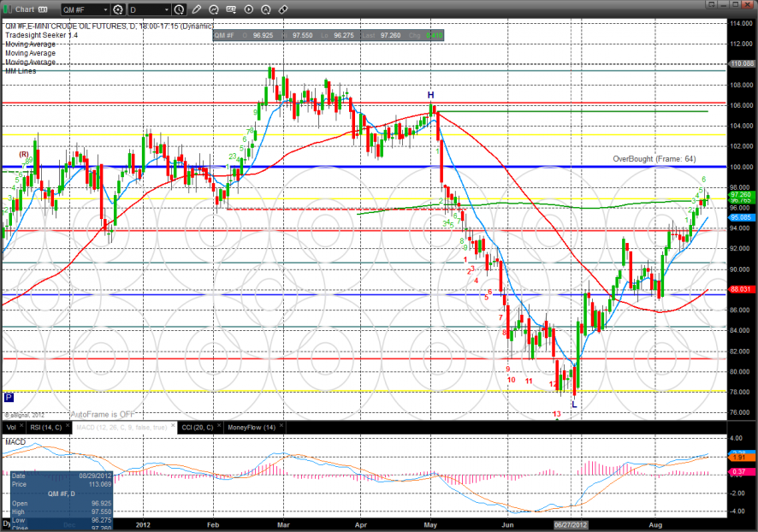Open the time template clock icon

(179, 9)
